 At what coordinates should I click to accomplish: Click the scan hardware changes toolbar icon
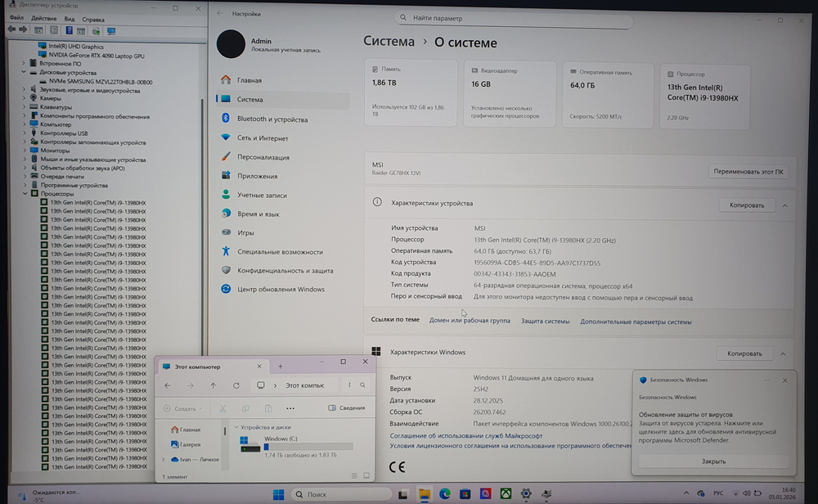(111, 31)
